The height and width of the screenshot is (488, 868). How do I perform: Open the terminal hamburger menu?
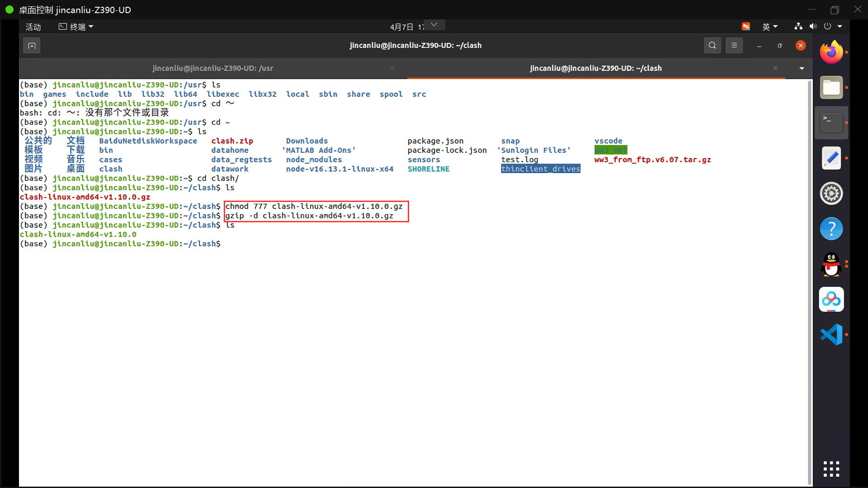pos(734,46)
